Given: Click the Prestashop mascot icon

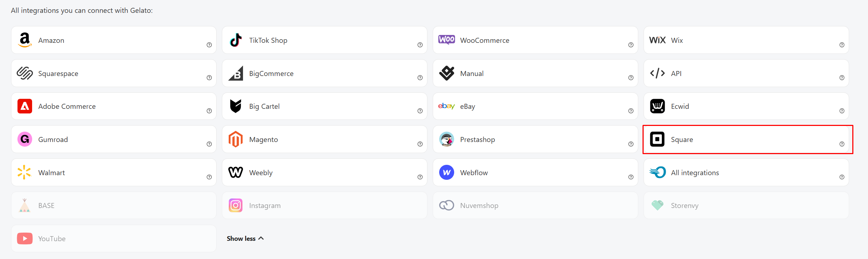Looking at the screenshot, I should click(446, 139).
